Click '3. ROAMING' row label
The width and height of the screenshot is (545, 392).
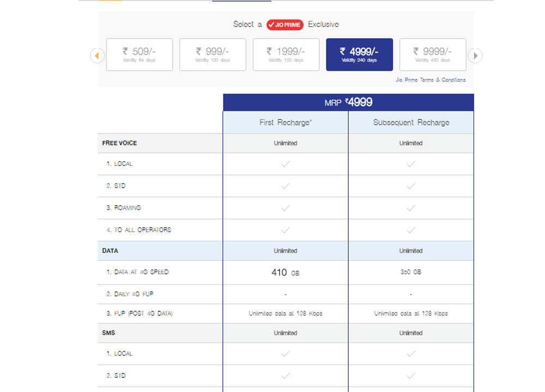[x=124, y=207]
